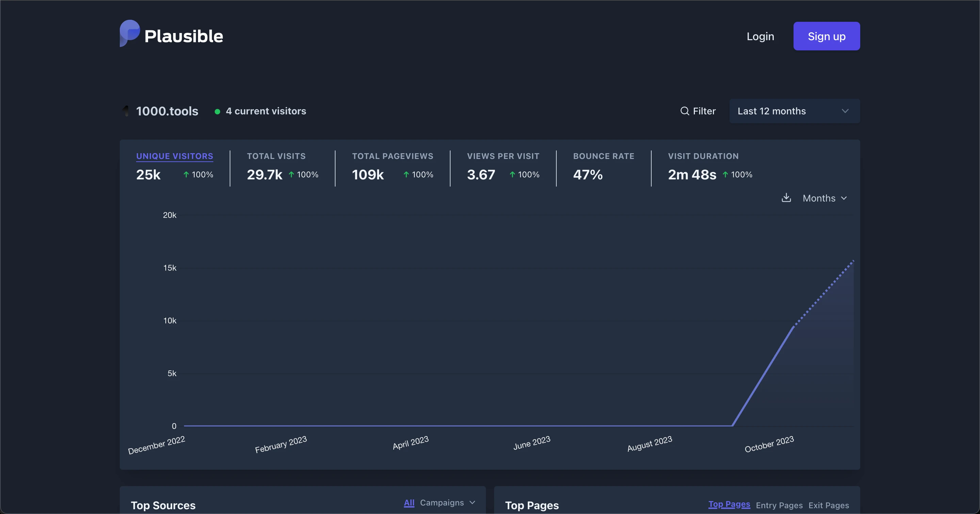Viewport: 980px width, 514px height.
Task: Switch to the Exit Pages tab
Action: point(829,505)
